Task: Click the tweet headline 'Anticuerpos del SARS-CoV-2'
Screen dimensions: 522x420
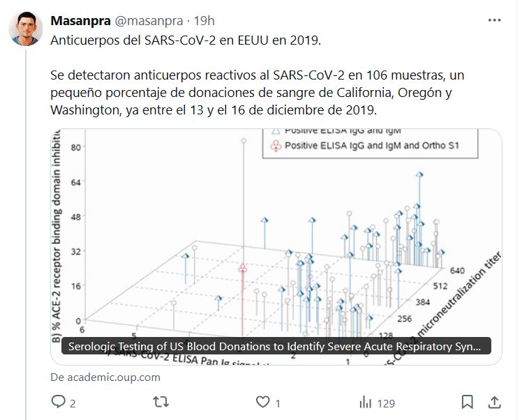Action: coord(186,39)
